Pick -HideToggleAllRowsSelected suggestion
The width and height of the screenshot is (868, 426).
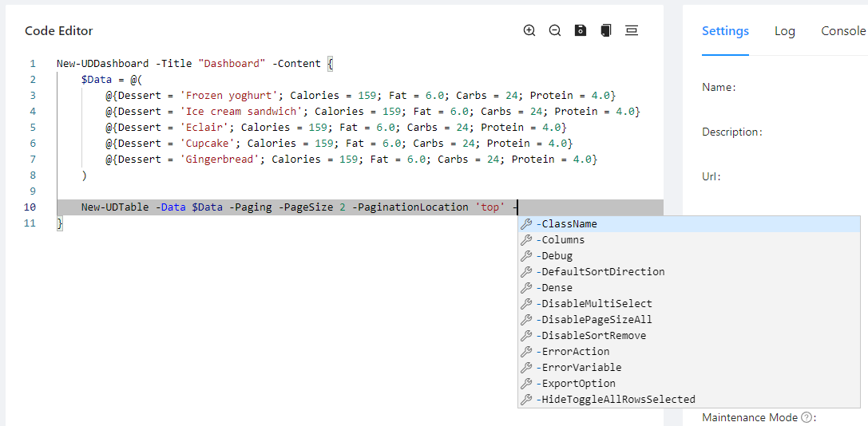click(616, 400)
